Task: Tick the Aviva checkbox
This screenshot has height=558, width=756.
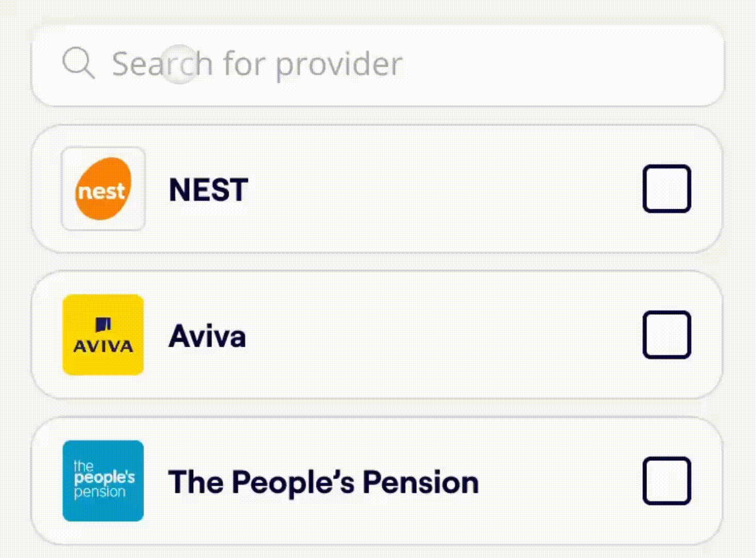Action: point(667,335)
